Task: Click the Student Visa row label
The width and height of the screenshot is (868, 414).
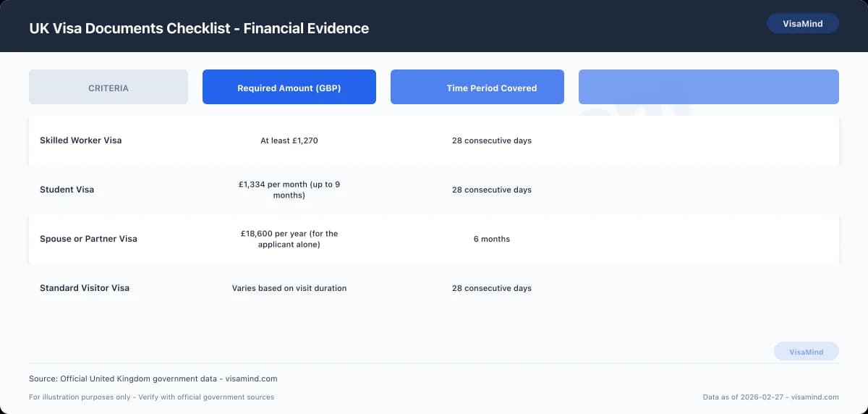Action: (x=67, y=190)
